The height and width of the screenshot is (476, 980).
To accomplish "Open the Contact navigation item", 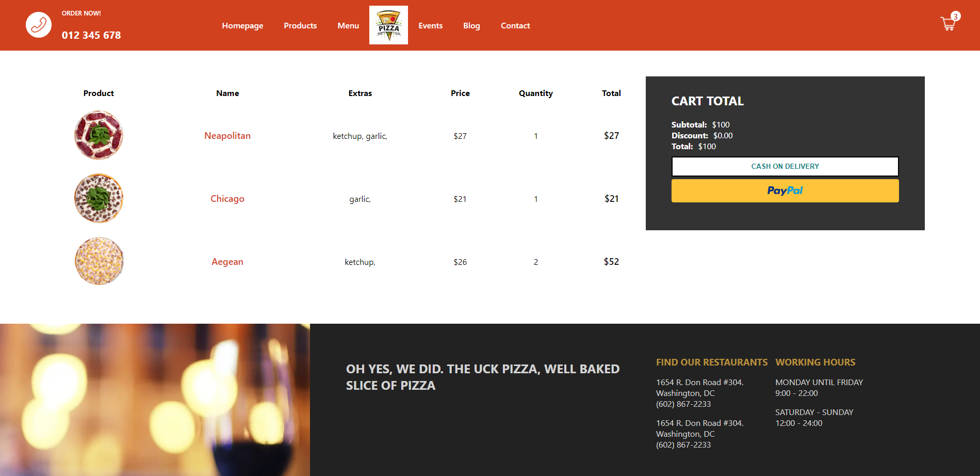I will [x=515, y=25].
